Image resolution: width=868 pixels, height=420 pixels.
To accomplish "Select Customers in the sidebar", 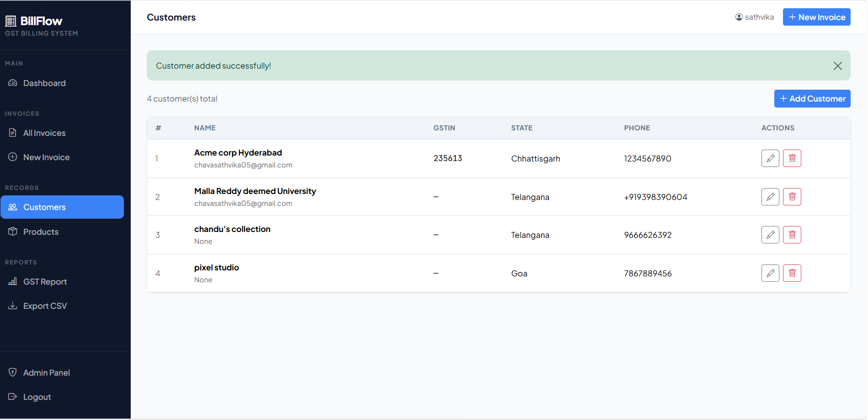I will click(62, 207).
